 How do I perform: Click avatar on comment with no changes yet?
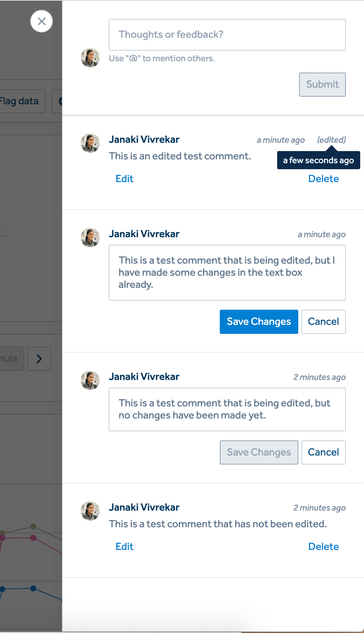click(x=90, y=380)
